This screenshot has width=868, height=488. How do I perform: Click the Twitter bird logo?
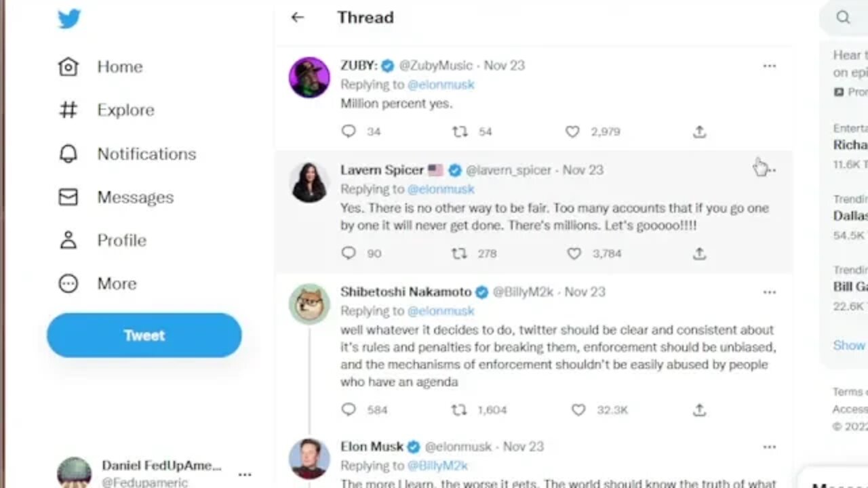tap(69, 19)
